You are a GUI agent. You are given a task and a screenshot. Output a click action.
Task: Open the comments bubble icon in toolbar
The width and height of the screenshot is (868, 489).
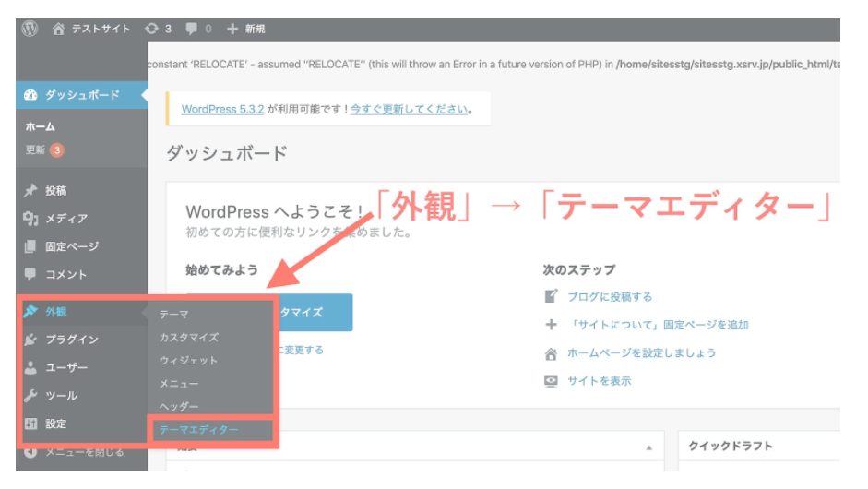coord(198,29)
